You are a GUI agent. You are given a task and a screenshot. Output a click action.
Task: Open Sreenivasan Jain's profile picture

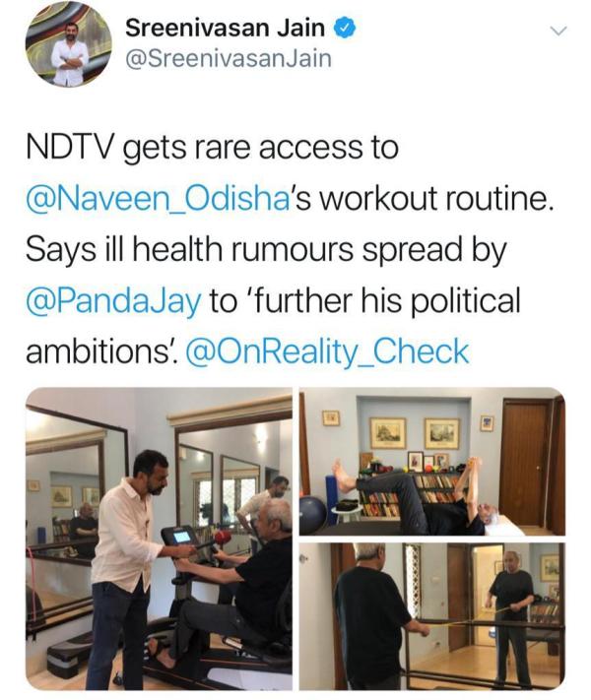(x=68, y=44)
